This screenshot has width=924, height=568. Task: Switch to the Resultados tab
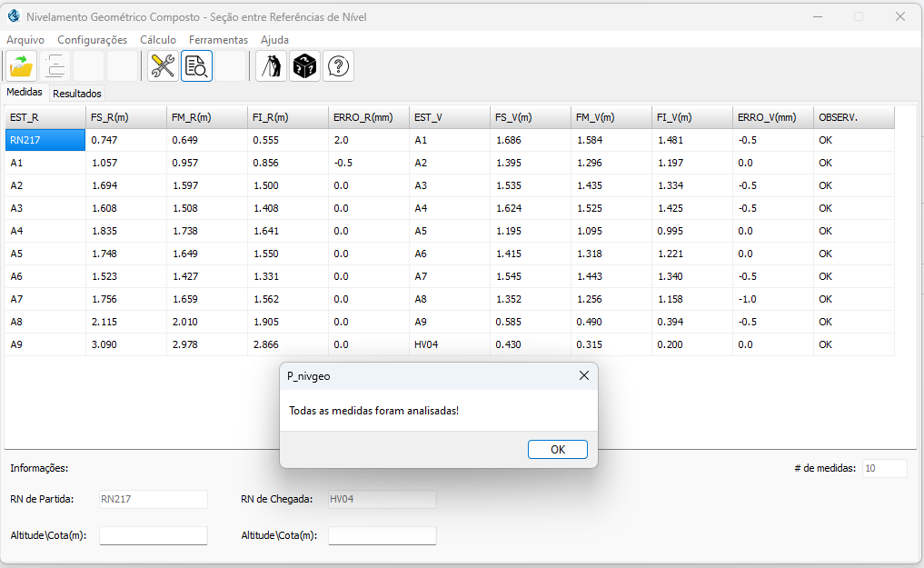(77, 93)
